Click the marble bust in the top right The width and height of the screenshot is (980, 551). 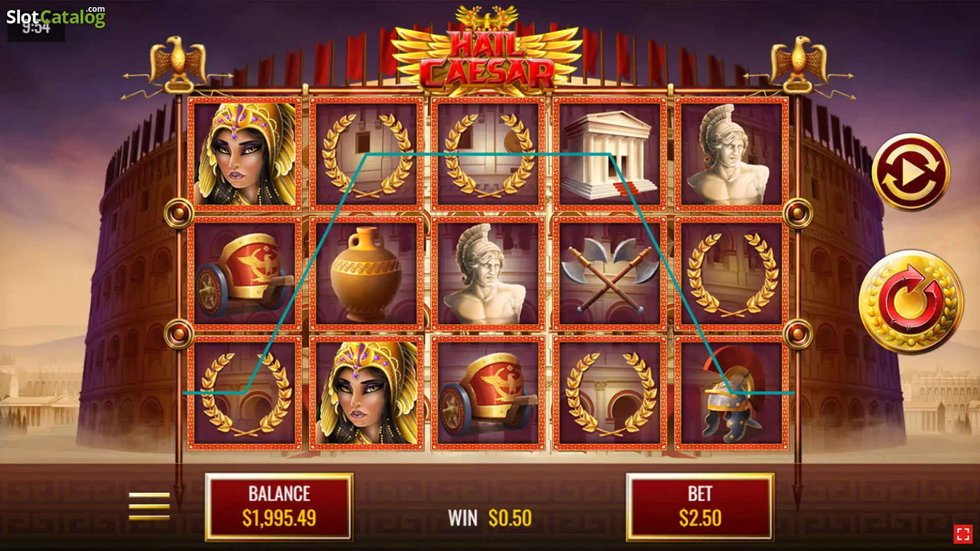click(x=731, y=154)
